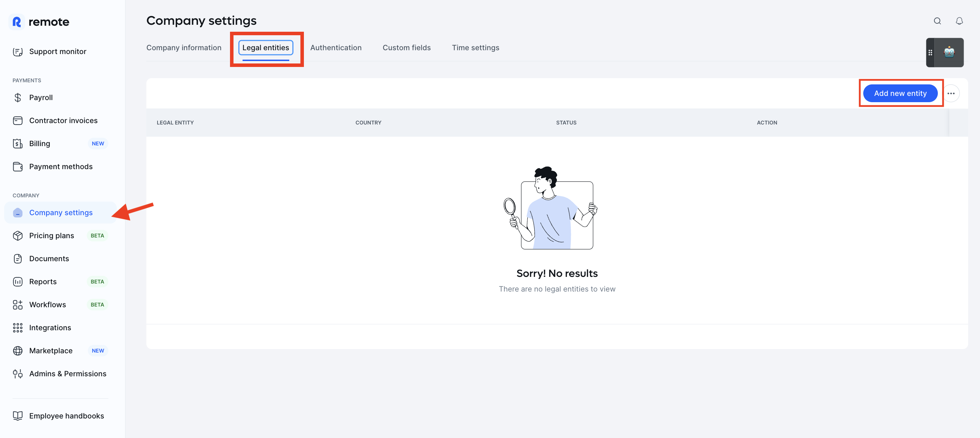Open search with the magnifier icon
This screenshot has width=980, height=438.
[937, 21]
